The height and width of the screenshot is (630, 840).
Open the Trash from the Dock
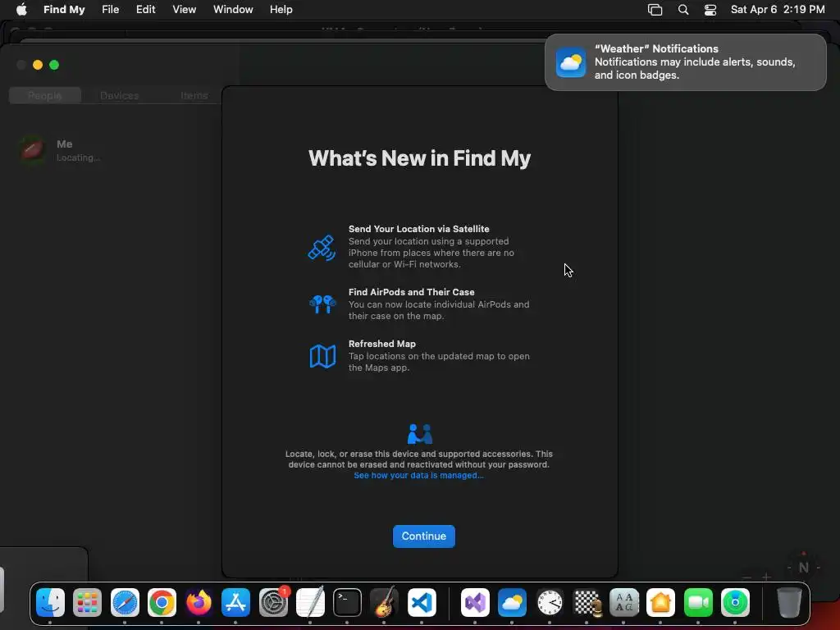pos(789,603)
